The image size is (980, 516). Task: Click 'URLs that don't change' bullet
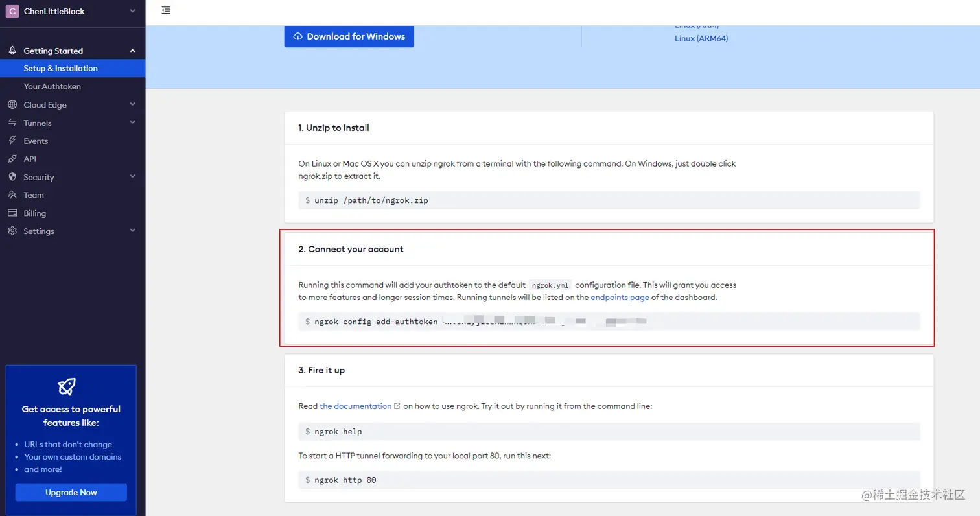(x=68, y=445)
